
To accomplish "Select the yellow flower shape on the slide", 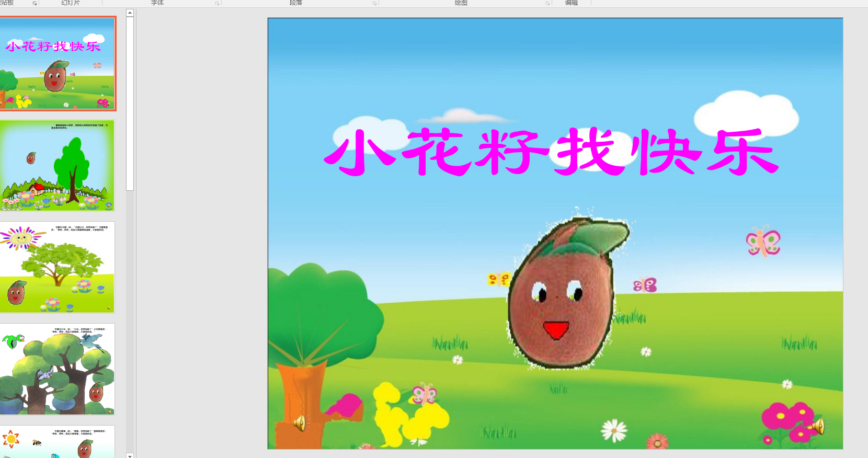I will click(x=410, y=414).
